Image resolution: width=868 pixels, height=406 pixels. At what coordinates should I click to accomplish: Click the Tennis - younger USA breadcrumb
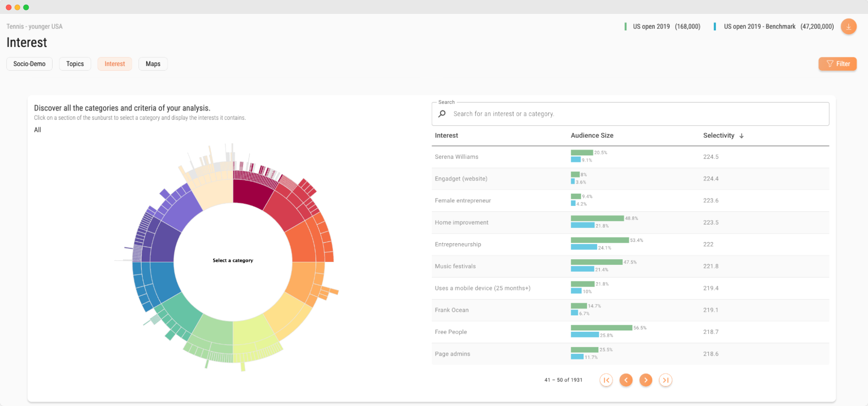(34, 26)
